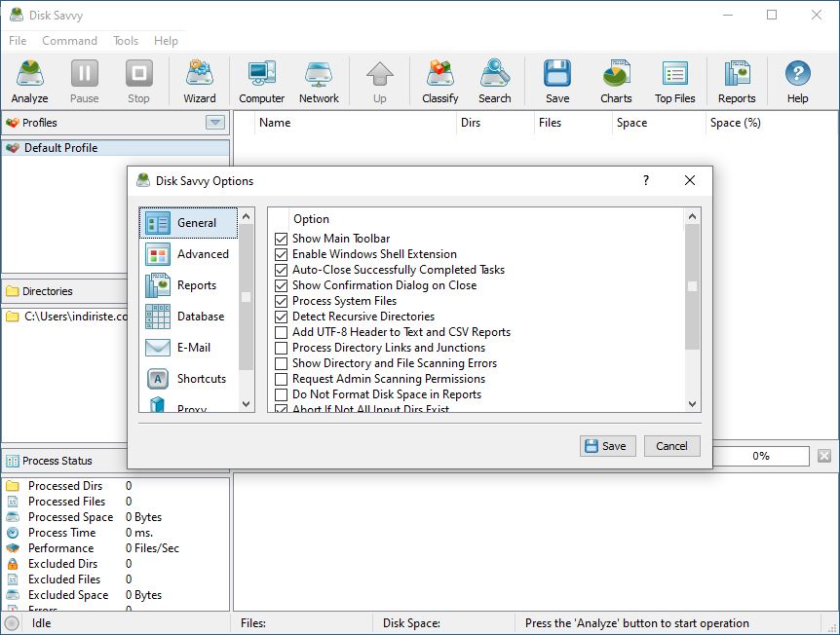Start disk analysis with Analyze icon
Viewport: 840px width, 635px height.
point(29,82)
